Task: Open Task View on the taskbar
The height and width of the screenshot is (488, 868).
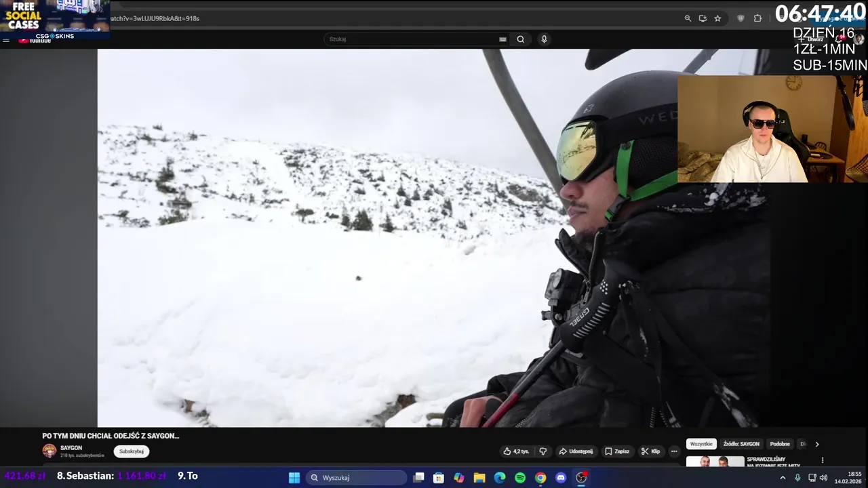Action: pyautogui.click(x=419, y=478)
